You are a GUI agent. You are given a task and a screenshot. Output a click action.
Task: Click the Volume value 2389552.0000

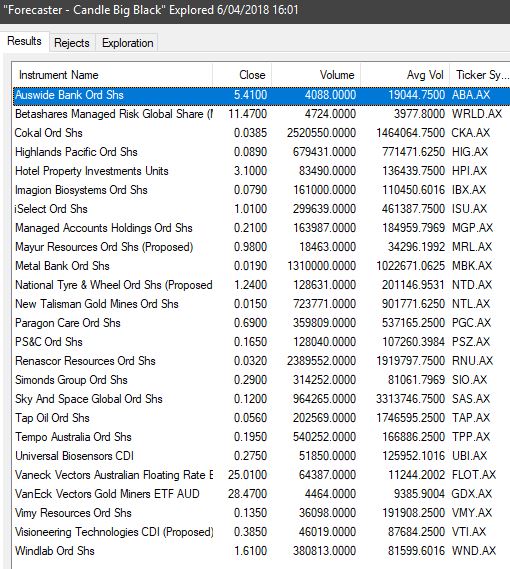321,361
